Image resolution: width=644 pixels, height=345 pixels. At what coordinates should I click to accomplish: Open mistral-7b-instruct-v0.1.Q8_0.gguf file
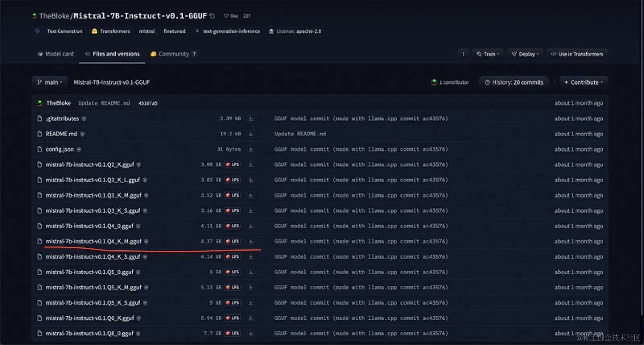[x=89, y=333]
